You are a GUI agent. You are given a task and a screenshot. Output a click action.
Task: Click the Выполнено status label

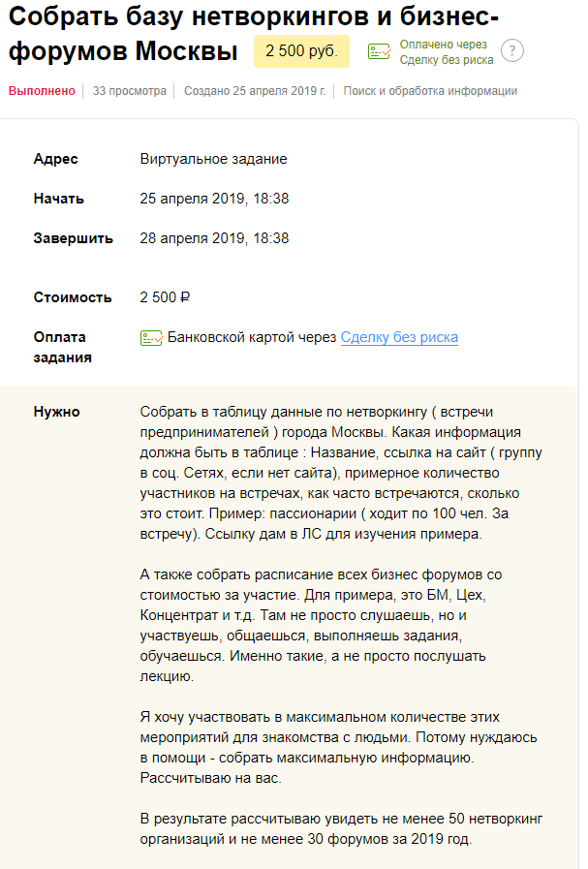click(x=42, y=91)
